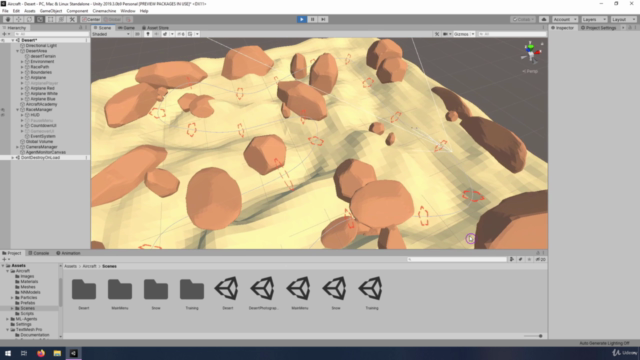640x360 pixels.
Task: Open the cloud services panel
Action: coord(544,19)
